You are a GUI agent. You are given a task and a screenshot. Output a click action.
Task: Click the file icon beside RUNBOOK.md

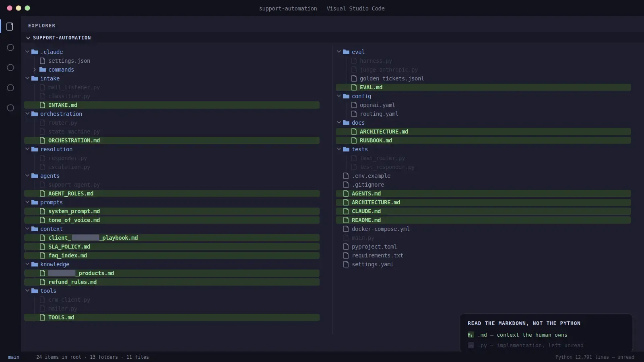click(x=354, y=140)
